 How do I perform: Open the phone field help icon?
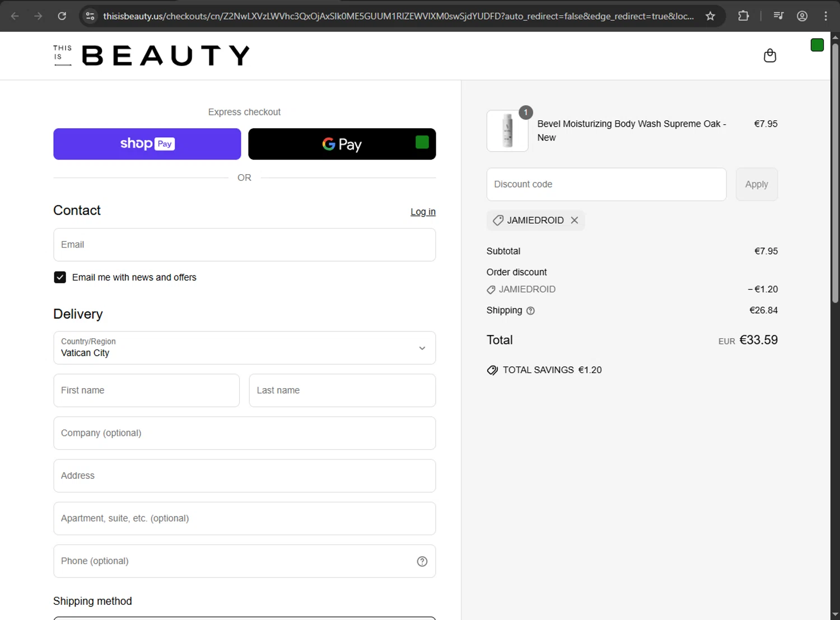click(422, 561)
